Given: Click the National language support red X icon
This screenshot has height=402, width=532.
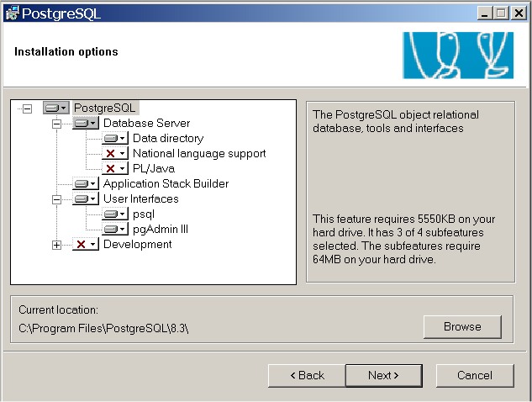Looking at the screenshot, I should click(x=115, y=153).
